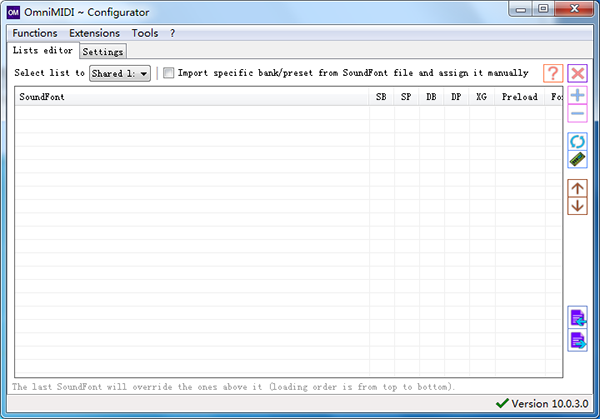
Task: Add a SoundFont with the plus icon
Action: 578,96
